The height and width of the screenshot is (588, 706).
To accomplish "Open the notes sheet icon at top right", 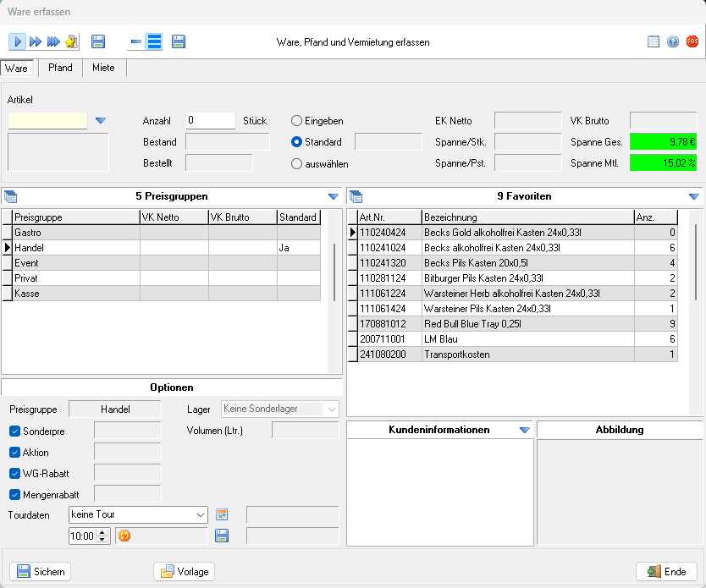I will pyautogui.click(x=654, y=41).
